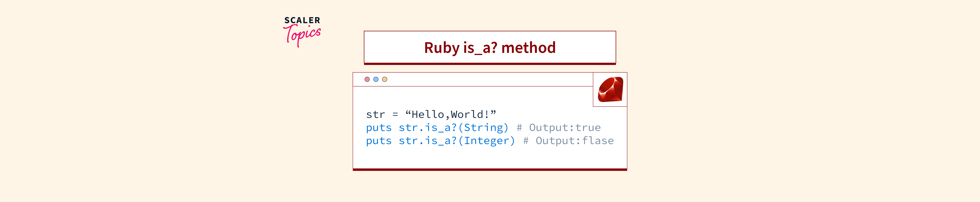980x202 pixels.
Task: Click the hash symbol before Output:true
Action: (519, 128)
